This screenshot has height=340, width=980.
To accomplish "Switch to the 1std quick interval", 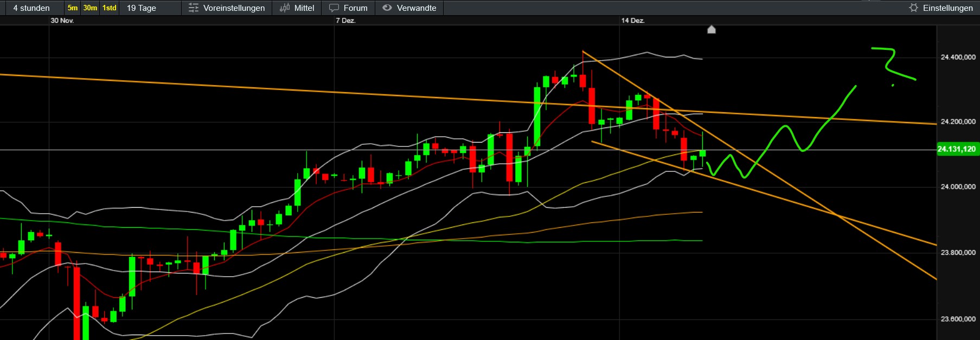I will (110, 8).
